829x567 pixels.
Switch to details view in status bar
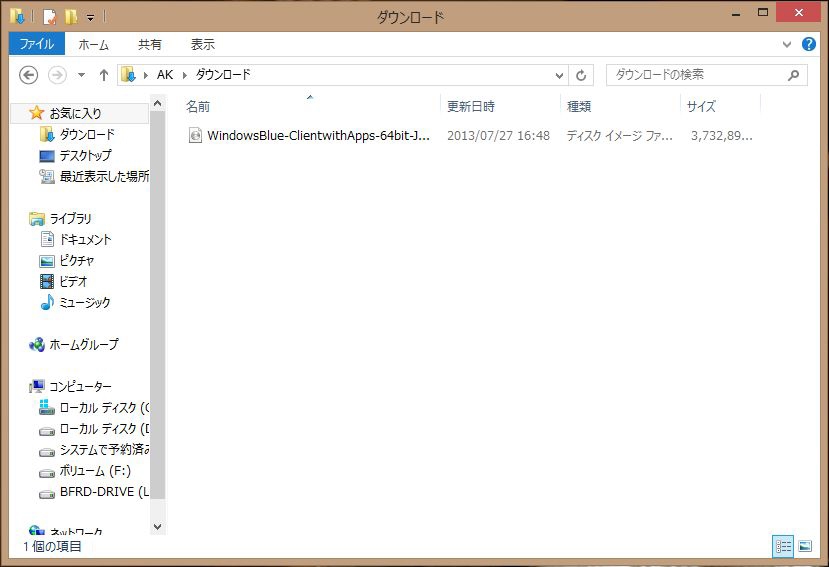click(783, 546)
